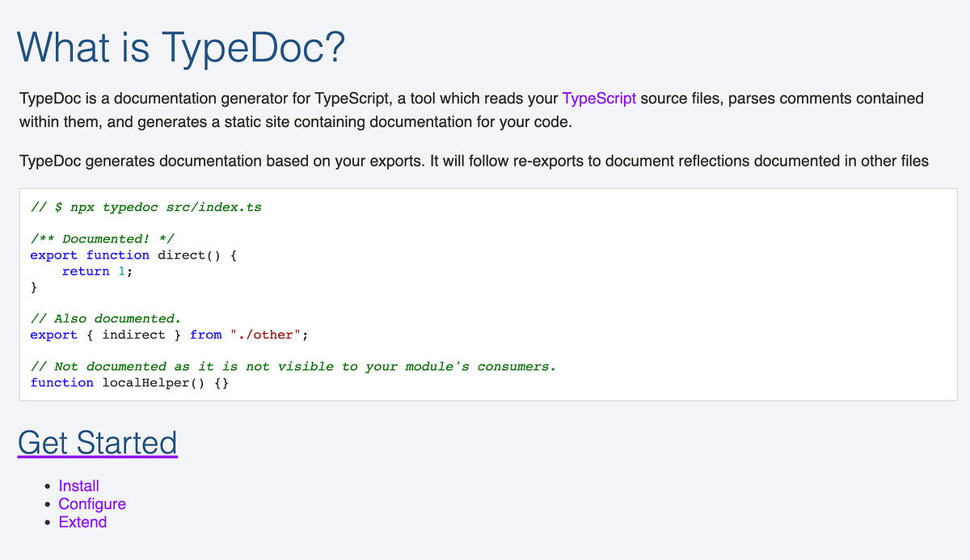Open the Install link

(78, 486)
